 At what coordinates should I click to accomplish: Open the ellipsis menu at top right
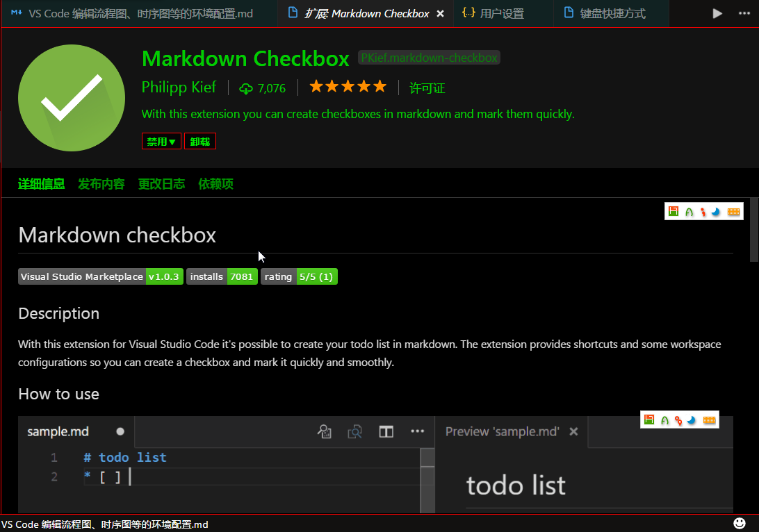(744, 13)
